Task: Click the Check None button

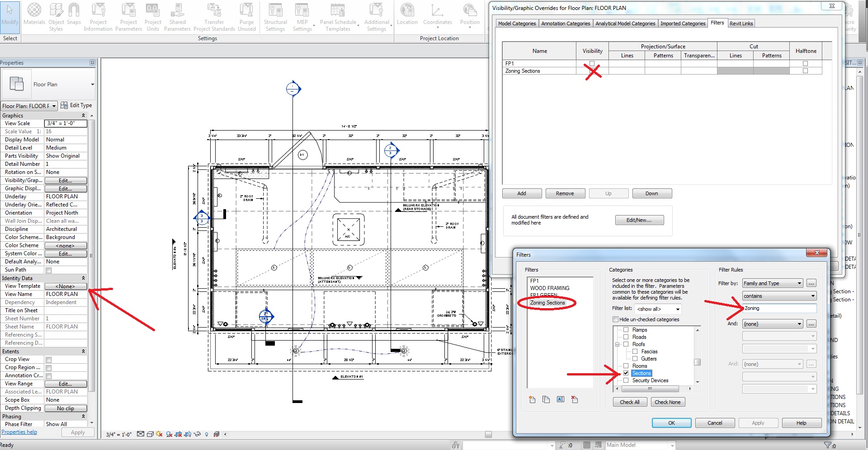Action: tap(668, 402)
